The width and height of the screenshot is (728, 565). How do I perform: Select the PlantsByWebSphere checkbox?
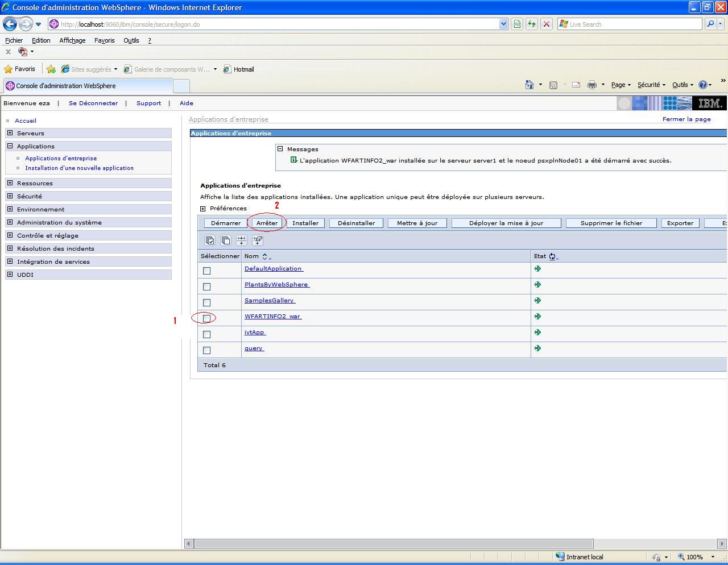pos(207,286)
